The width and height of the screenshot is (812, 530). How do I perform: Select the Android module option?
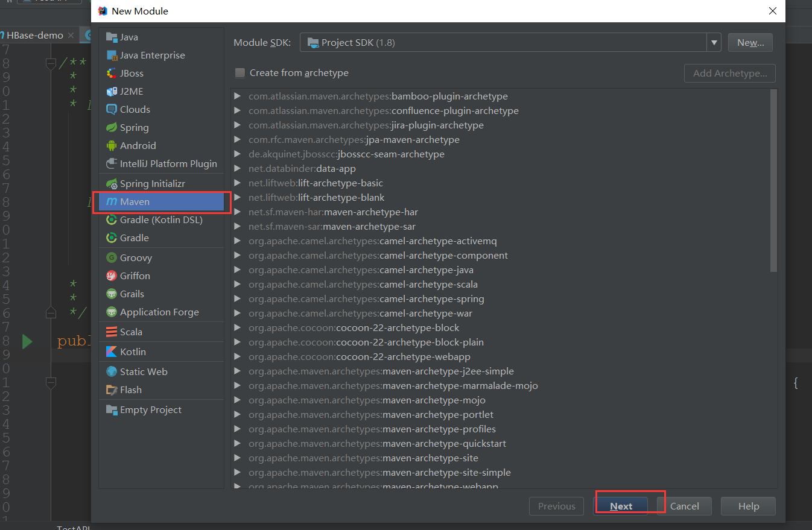[138, 145]
